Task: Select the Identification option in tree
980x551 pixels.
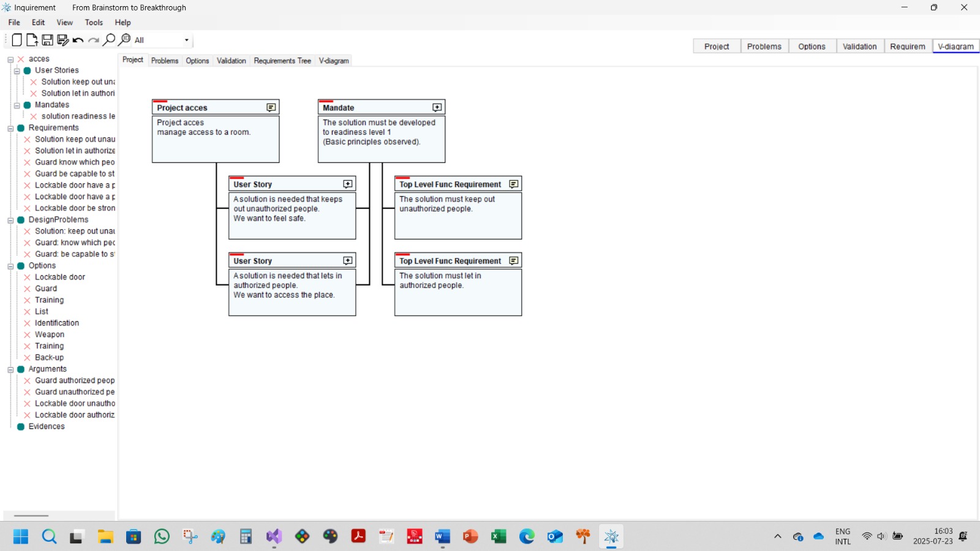Action: (57, 323)
